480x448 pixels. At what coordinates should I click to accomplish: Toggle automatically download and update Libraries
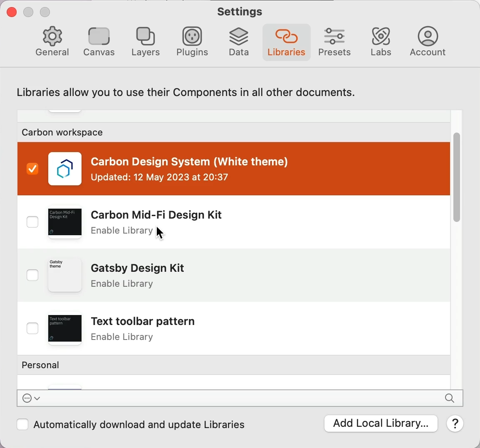point(22,425)
